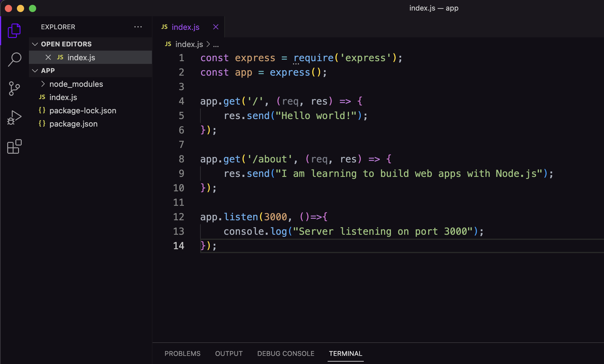Open the Search view

tap(14, 59)
